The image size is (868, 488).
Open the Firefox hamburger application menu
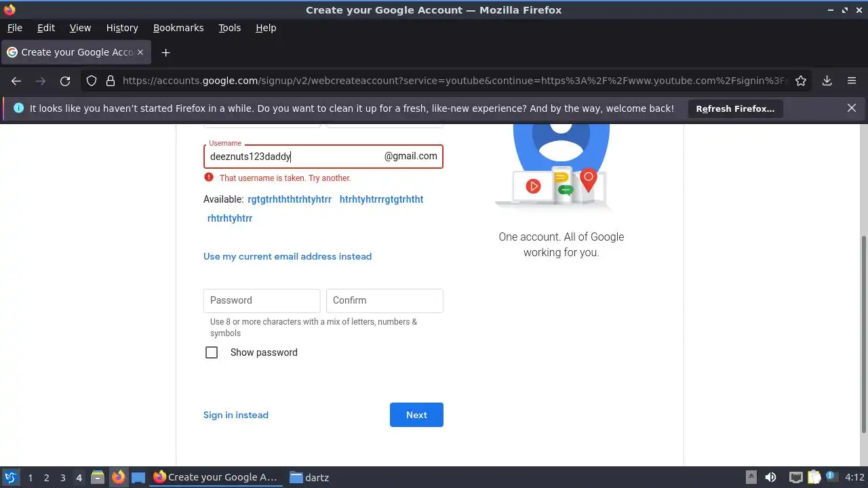point(852,81)
